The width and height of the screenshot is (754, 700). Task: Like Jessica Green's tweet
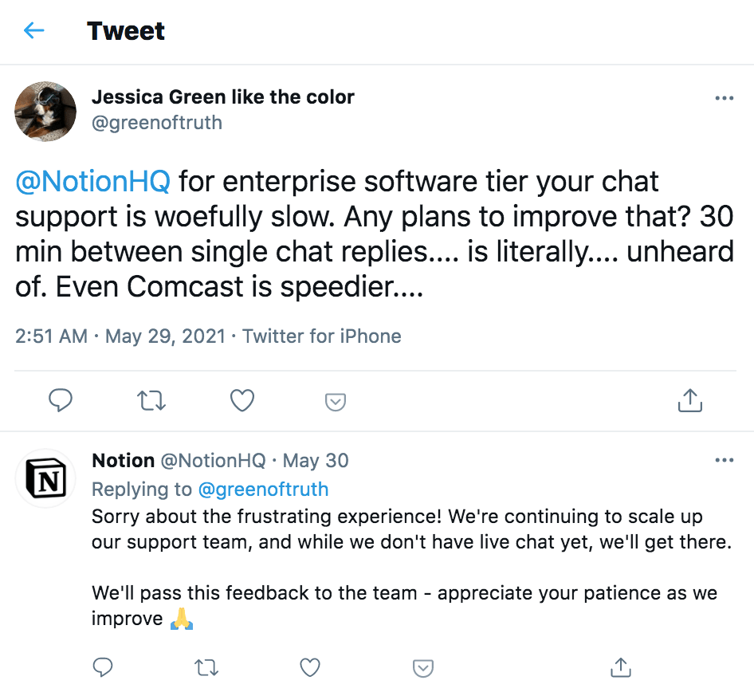click(242, 401)
